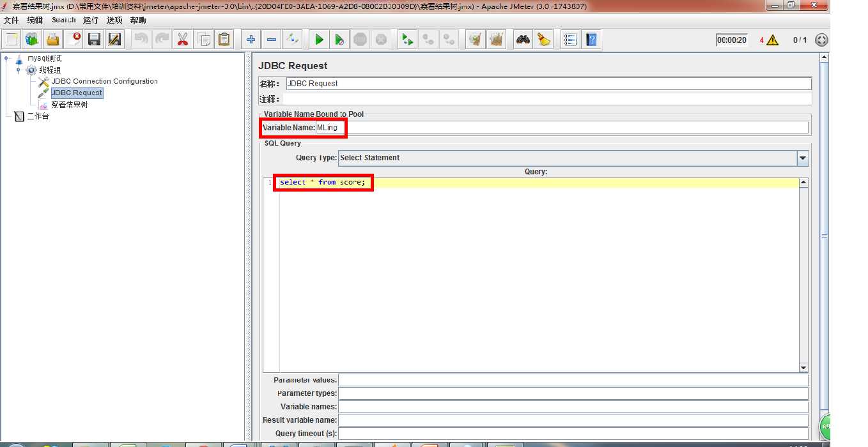
Task: Select 察看结果树 listener in the tree
Action: coord(69,105)
